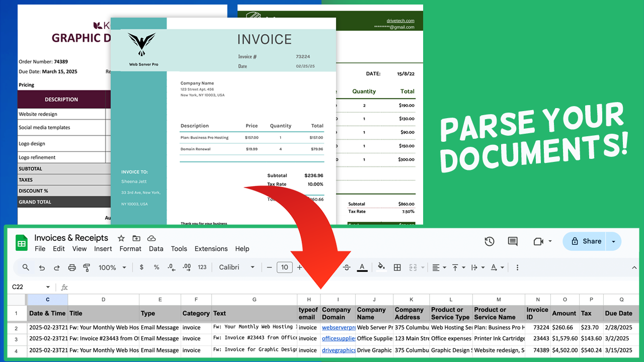
Task: Star the Invoices & Receipts document
Action: point(121,238)
